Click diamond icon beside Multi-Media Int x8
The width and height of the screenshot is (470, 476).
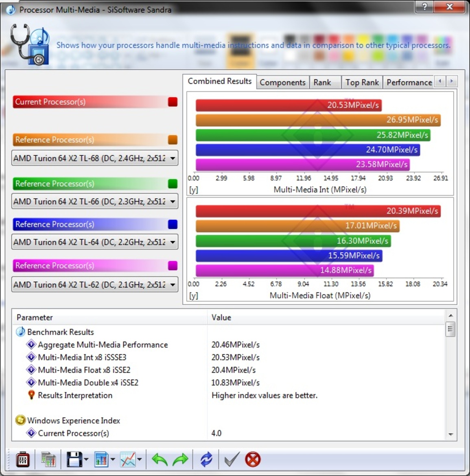click(x=31, y=357)
